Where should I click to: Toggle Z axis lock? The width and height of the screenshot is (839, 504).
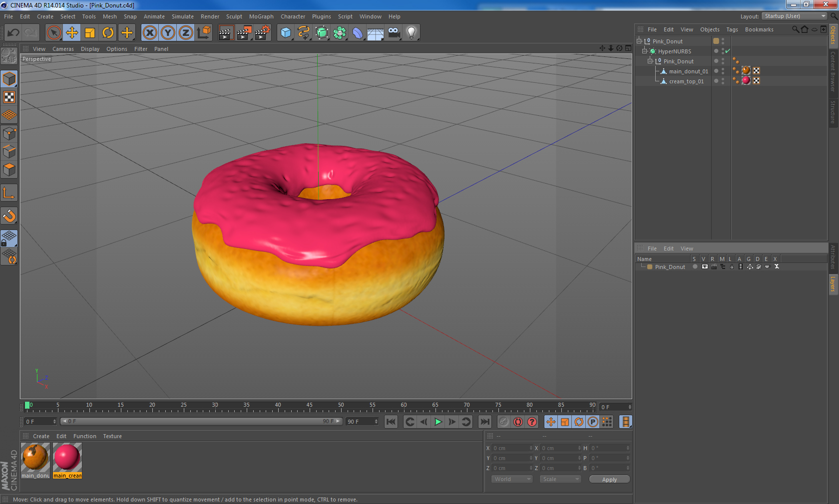click(186, 33)
